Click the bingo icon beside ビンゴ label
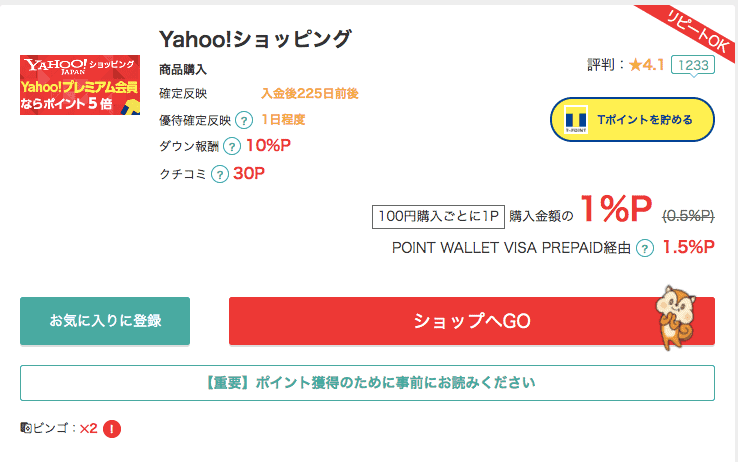The image size is (738, 462). (26, 429)
